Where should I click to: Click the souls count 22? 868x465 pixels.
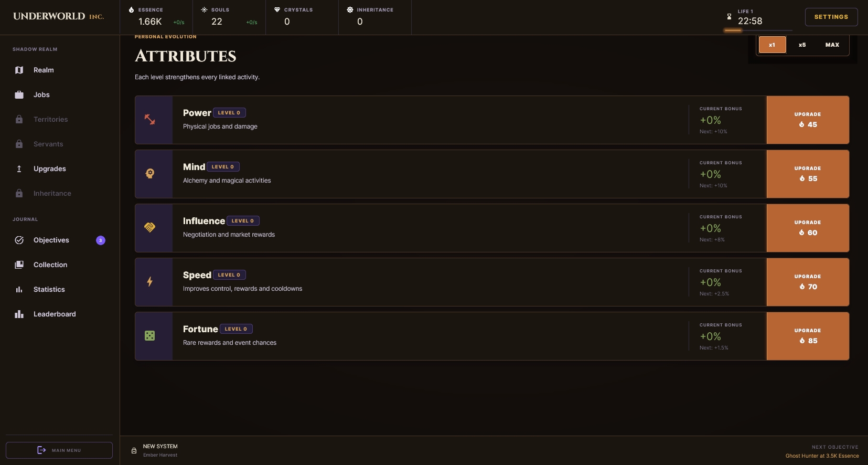click(217, 22)
